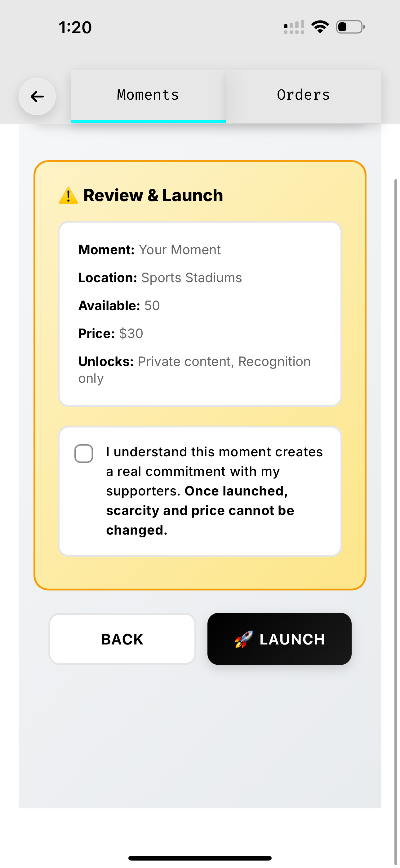Tap the 'Price: $30' value
400x868 pixels.
pyautogui.click(x=131, y=334)
